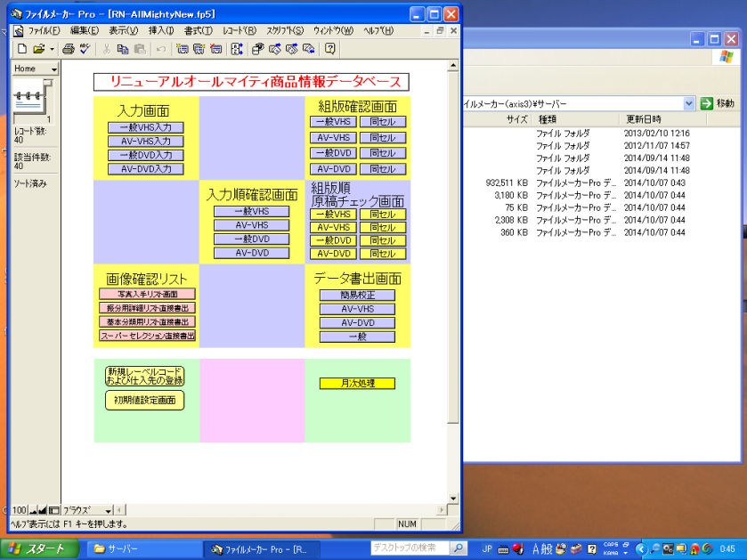This screenshot has width=747, height=560.
Task: Click the taskbar clock 0:45
Action: point(728,549)
